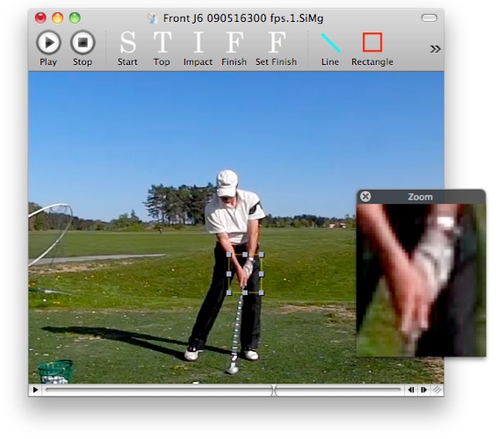Click the top-left rectangle selection handle

click(229, 255)
